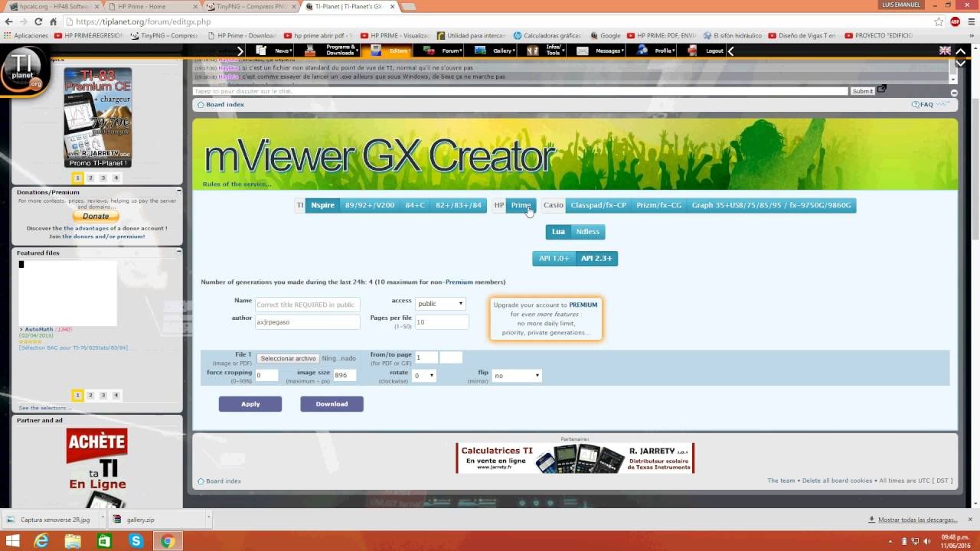Select the Lua output format
Image resolution: width=980 pixels, height=551 pixels.
(558, 231)
